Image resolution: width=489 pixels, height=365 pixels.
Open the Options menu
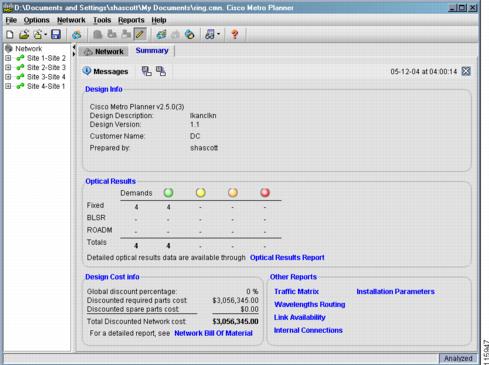click(36, 20)
